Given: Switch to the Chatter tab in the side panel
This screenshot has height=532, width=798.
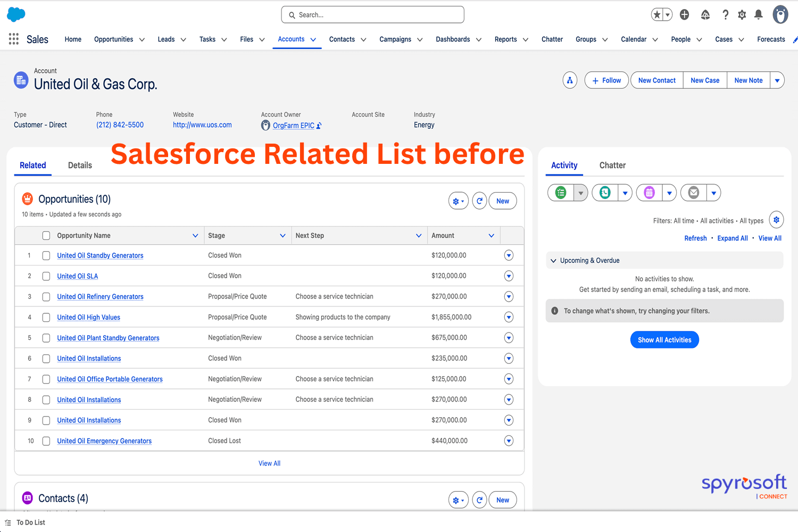Looking at the screenshot, I should [x=612, y=165].
